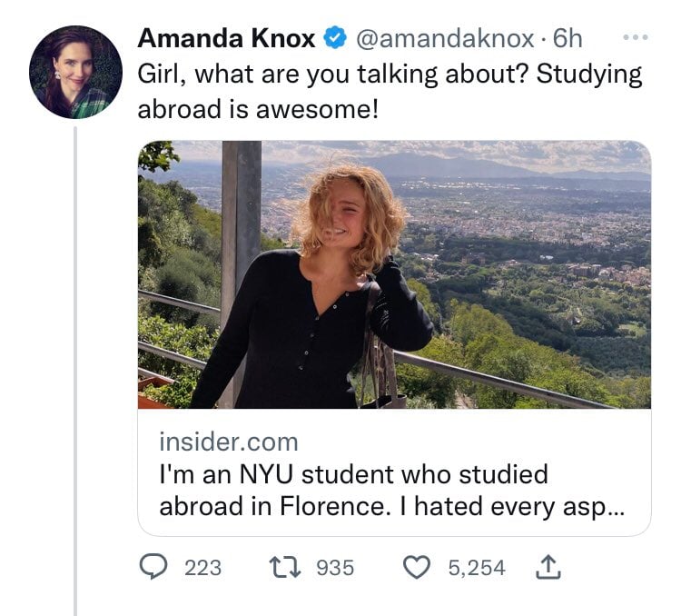Click the blue verified badge
Viewport: 681px width, 616px height.
pos(335,39)
